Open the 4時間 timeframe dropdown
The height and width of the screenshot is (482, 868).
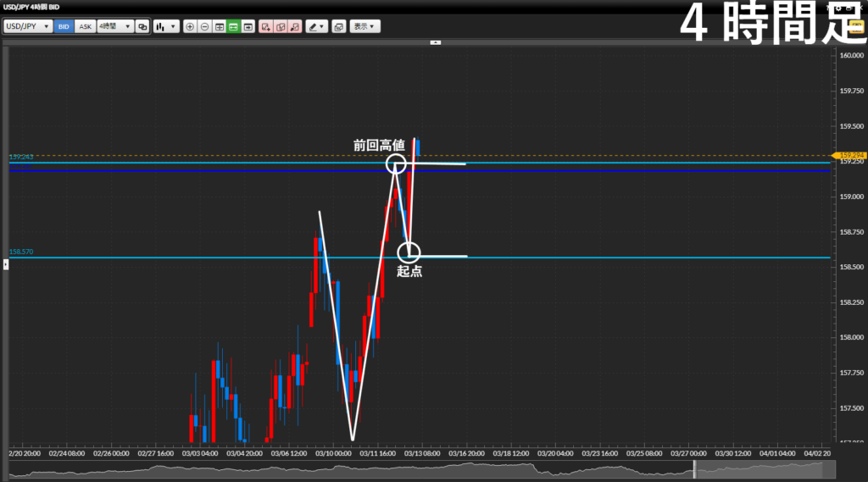[x=115, y=26]
